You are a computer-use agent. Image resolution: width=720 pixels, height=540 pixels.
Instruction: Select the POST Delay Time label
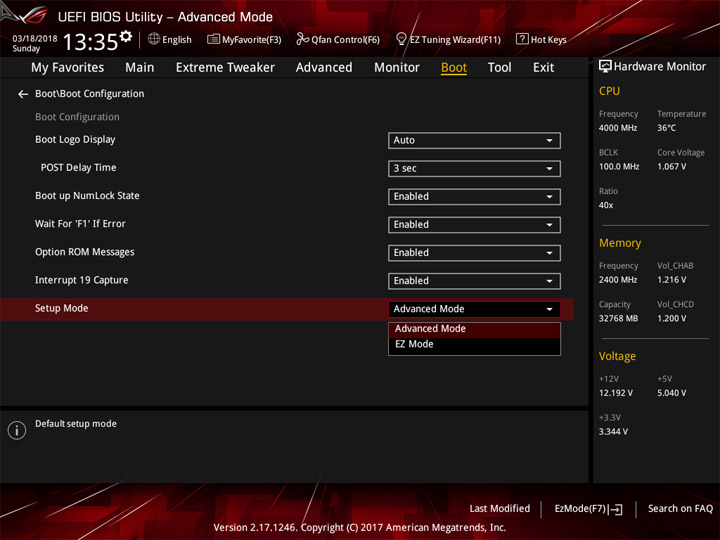(79, 168)
